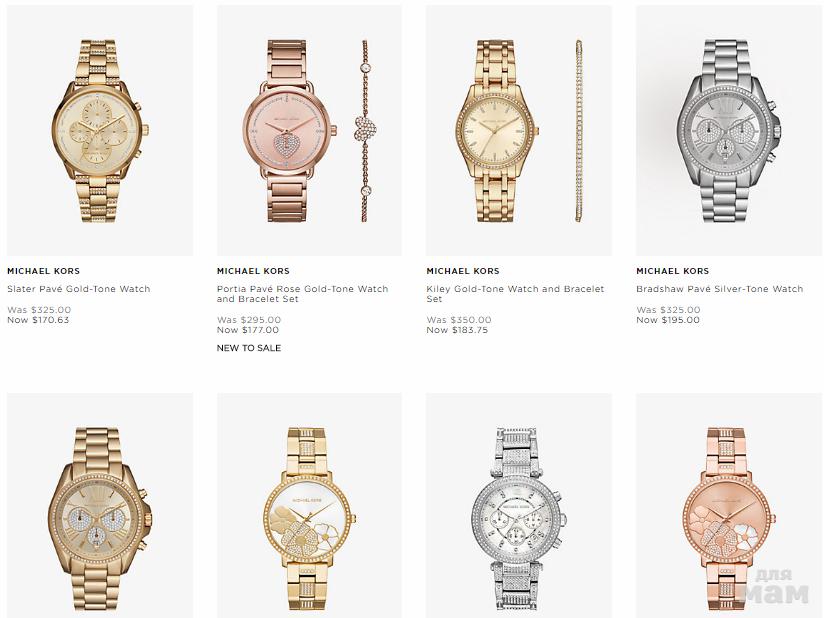Select silver pavé chronograph watch in second row

519,506
